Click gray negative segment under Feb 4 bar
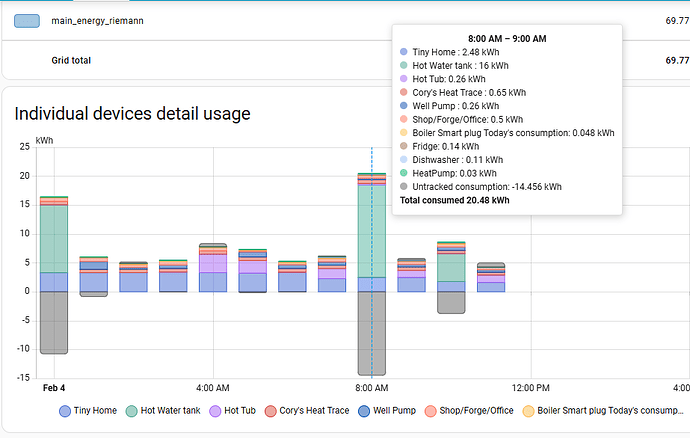The image size is (690, 438). (x=54, y=321)
